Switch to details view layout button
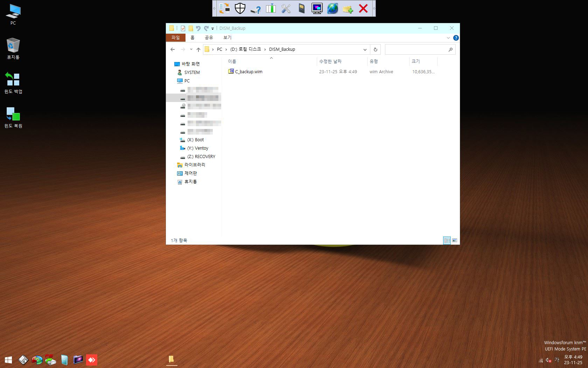 click(x=447, y=240)
